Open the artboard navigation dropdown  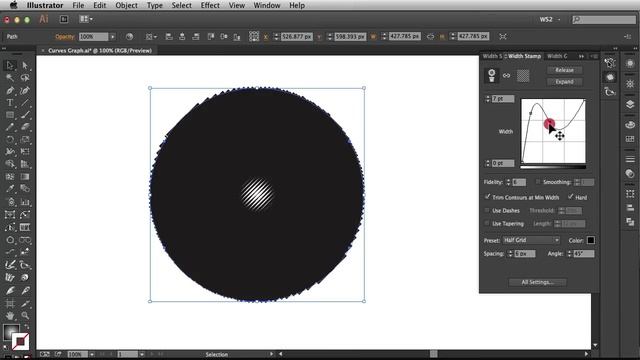[x=141, y=354]
